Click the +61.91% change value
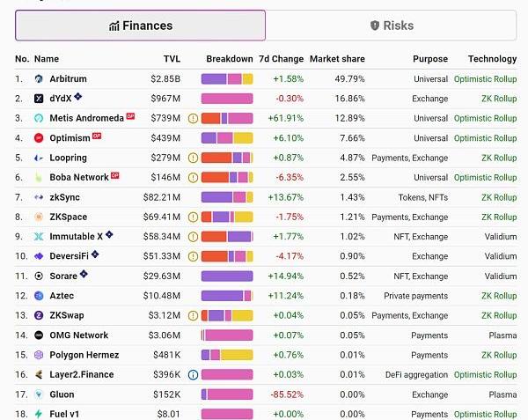528x420 pixels. 286,118
